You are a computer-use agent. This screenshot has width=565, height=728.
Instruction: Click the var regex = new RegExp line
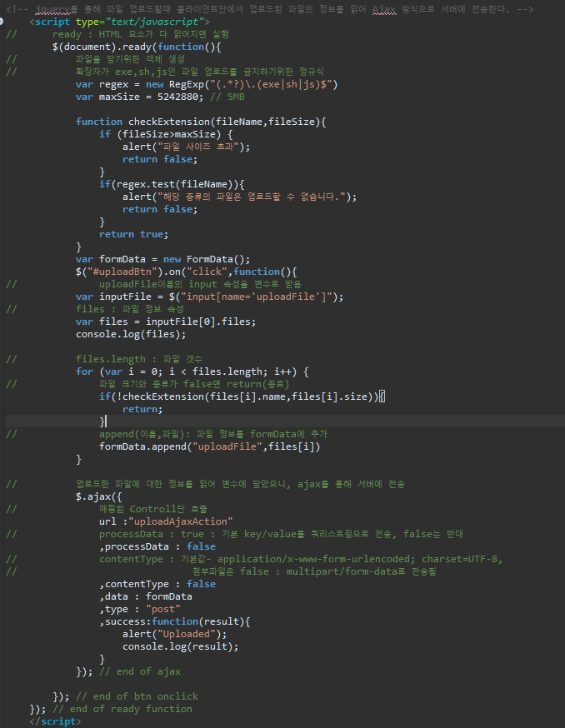(x=207, y=84)
